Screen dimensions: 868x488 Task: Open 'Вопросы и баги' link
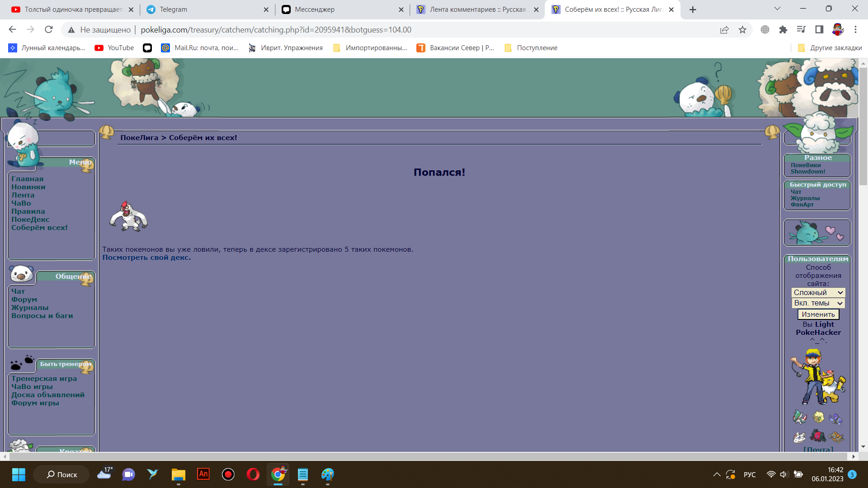point(42,316)
